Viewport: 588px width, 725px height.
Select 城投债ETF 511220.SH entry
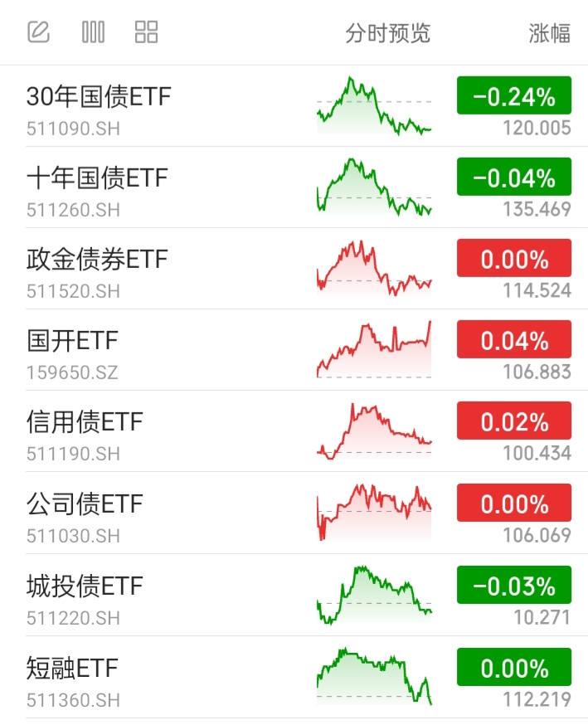tap(294, 595)
